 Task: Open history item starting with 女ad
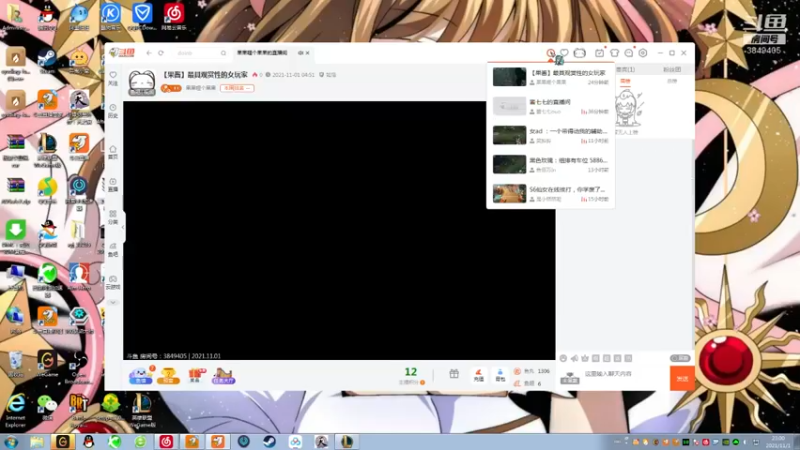click(x=551, y=135)
